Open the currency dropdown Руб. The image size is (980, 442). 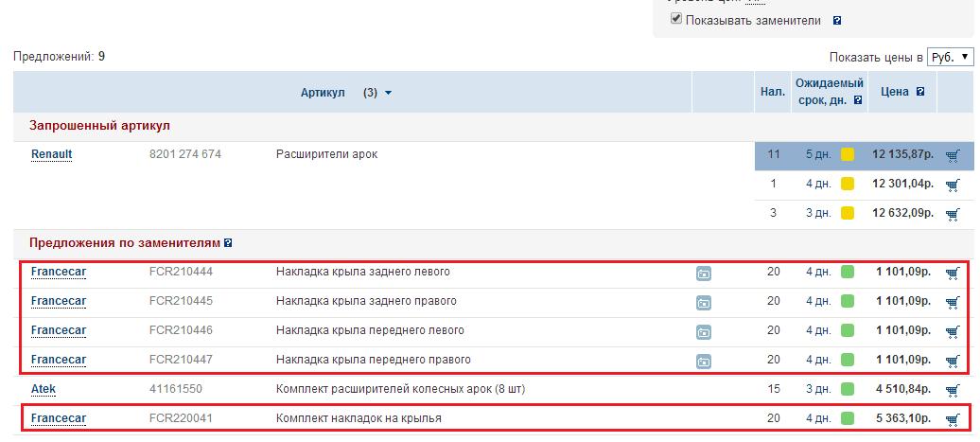coord(950,57)
